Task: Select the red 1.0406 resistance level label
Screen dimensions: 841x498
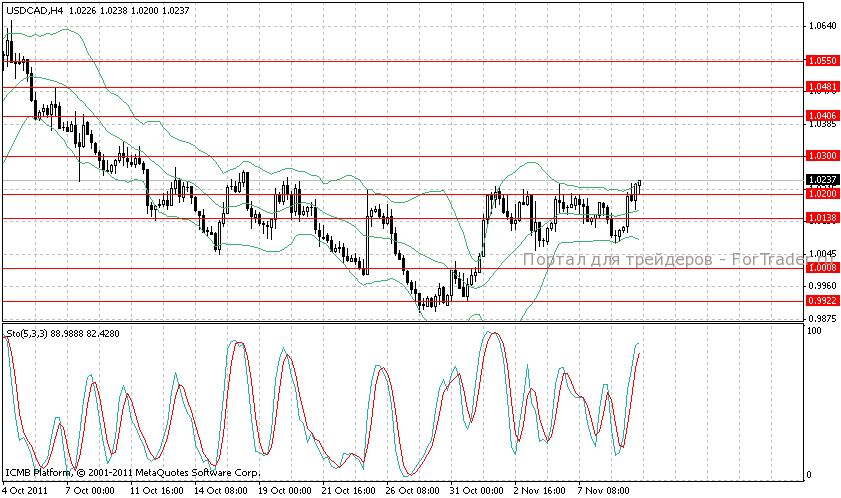Action: (822, 116)
